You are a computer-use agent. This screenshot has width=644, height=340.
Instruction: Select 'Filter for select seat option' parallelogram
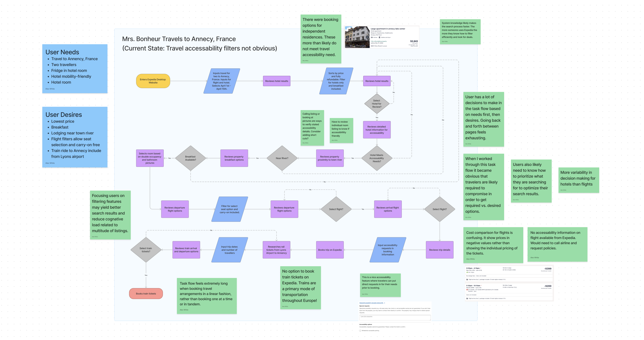(x=230, y=209)
